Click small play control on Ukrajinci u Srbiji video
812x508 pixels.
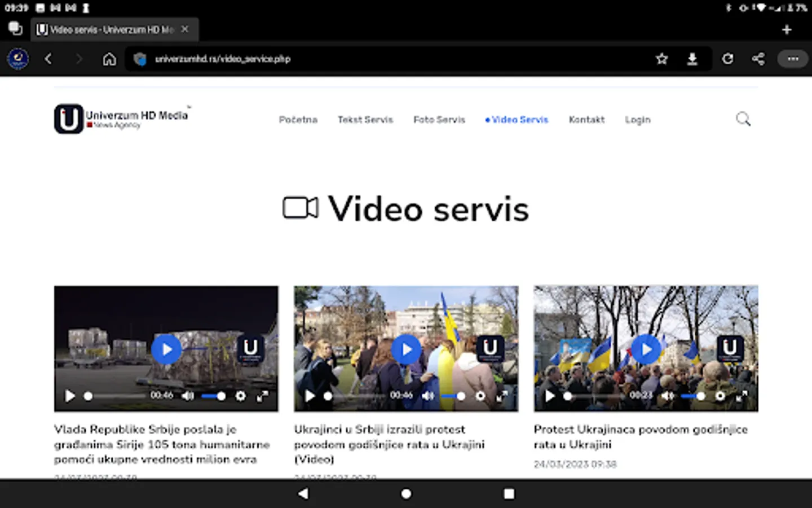point(310,396)
